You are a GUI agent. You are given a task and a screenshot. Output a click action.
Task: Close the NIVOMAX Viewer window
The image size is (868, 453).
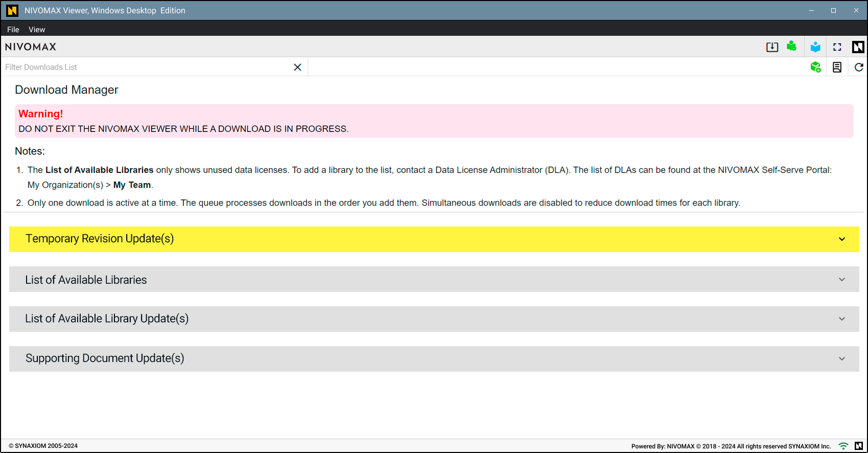[856, 11]
